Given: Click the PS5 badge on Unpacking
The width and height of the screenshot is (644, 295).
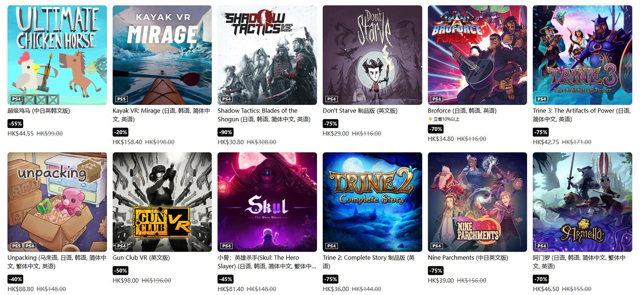Looking at the screenshot, I should click(x=17, y=246).
